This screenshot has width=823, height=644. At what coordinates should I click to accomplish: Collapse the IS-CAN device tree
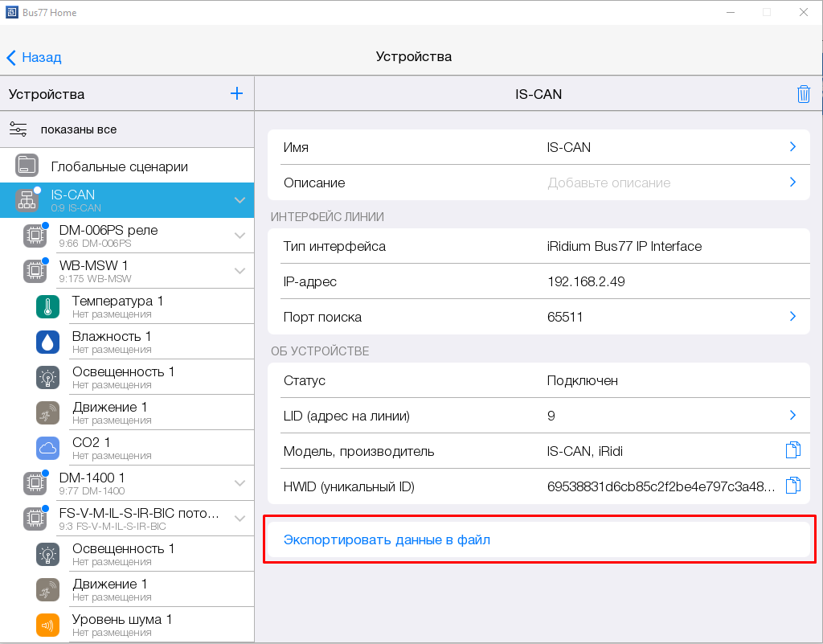(240, 200)
